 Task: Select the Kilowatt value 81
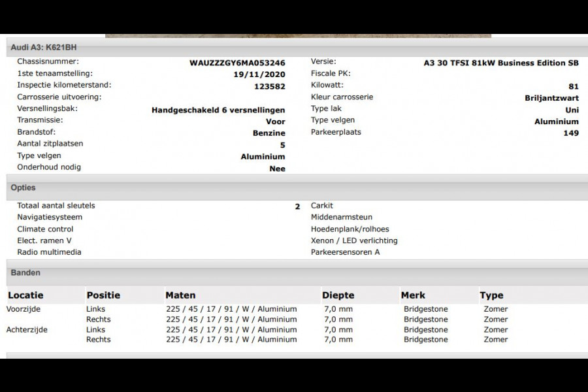click(572, 85)
